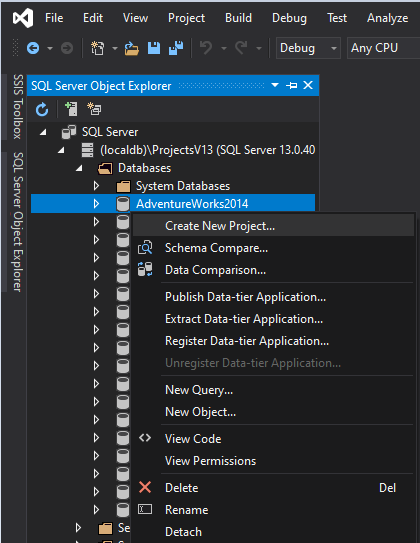Open the Build menu
Viewport: 420px width, 543px height.
(238, 18)
